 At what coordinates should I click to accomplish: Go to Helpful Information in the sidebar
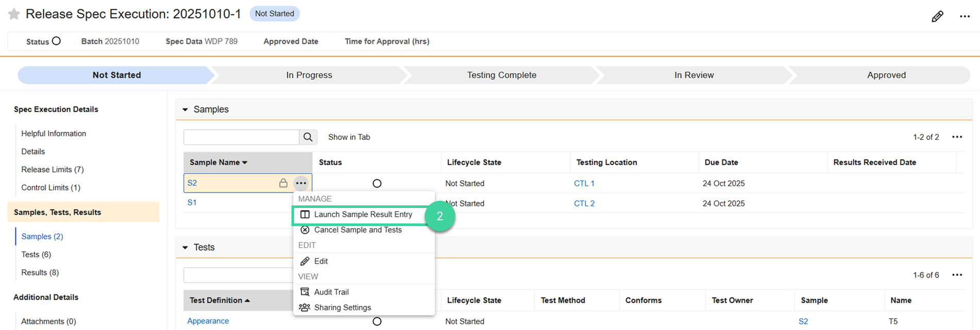(x=54, y=133)
